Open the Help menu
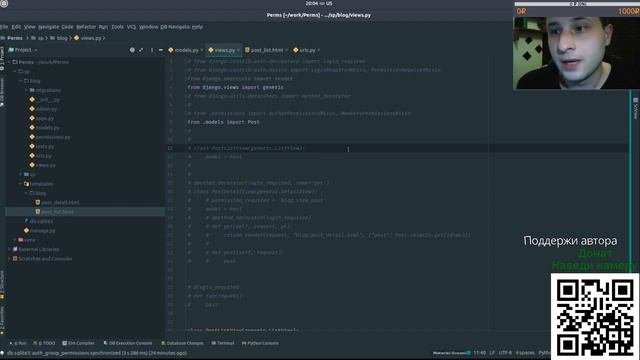This screenshot has height=360, width=640. [x=198, y=27]
